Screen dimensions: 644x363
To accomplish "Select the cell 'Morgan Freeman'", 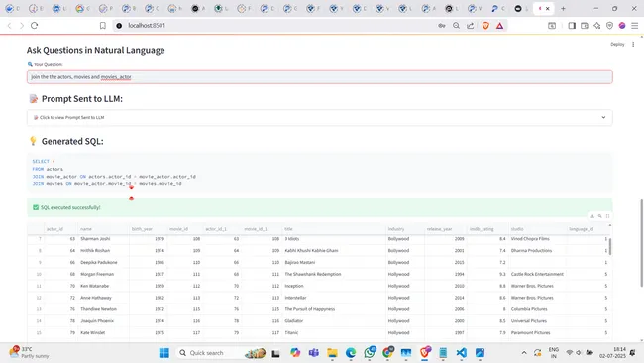I will [103, 274].
